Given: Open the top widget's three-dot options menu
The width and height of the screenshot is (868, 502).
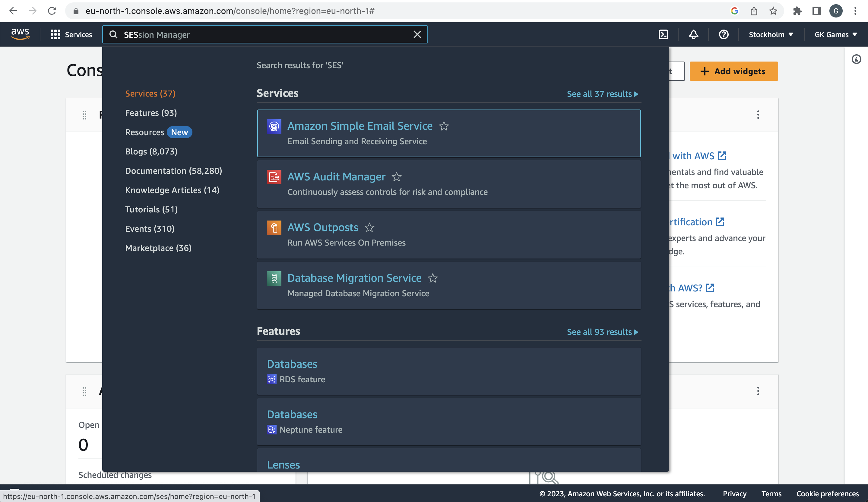Looking at the screenshot, I should pos(758,115).
